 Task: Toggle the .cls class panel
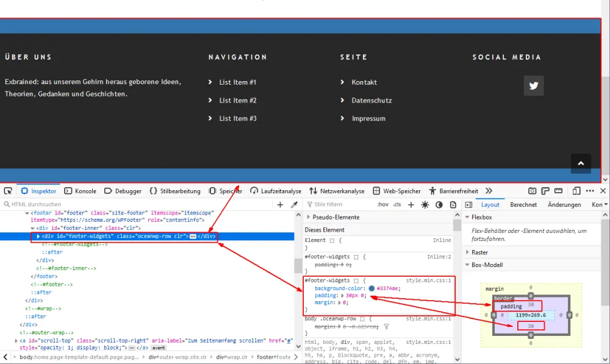397,204
